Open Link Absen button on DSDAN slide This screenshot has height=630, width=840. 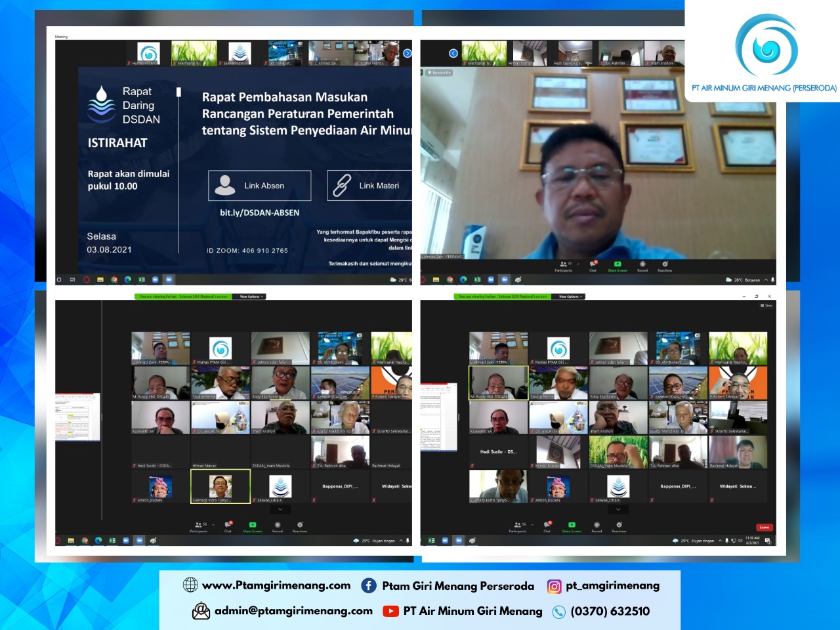click(260, 186)
